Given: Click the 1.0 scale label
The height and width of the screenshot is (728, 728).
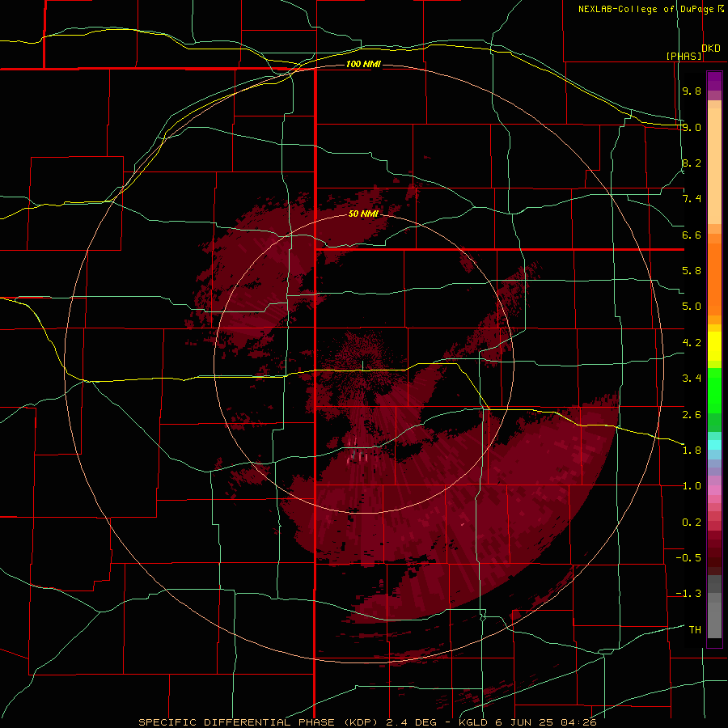Looking at the screenshot, I should click(692, 486).
